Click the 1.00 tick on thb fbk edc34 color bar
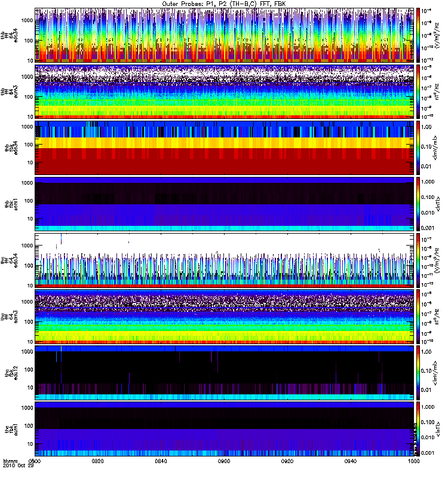Viewport: 448px width, 478px height. 426,127
